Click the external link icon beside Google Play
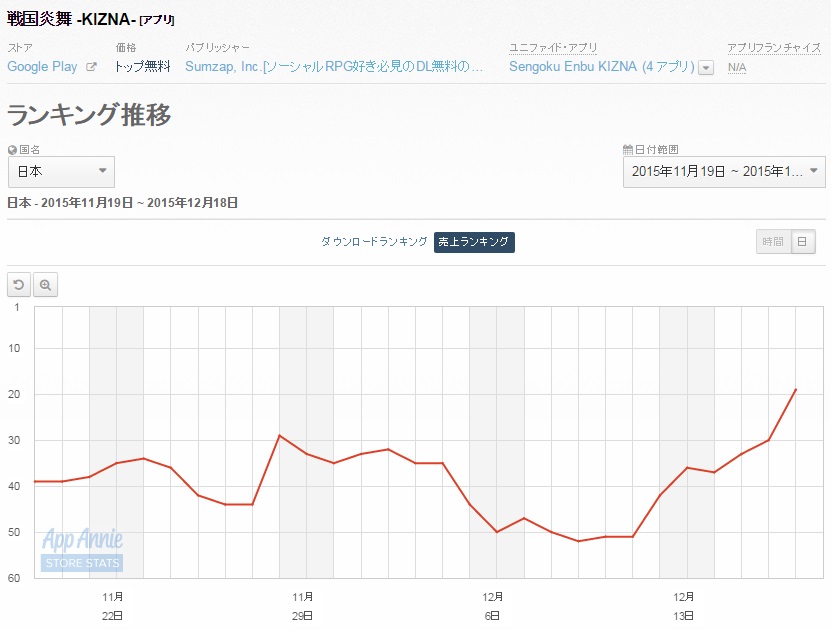831x630 pixels. coord(91,67)
